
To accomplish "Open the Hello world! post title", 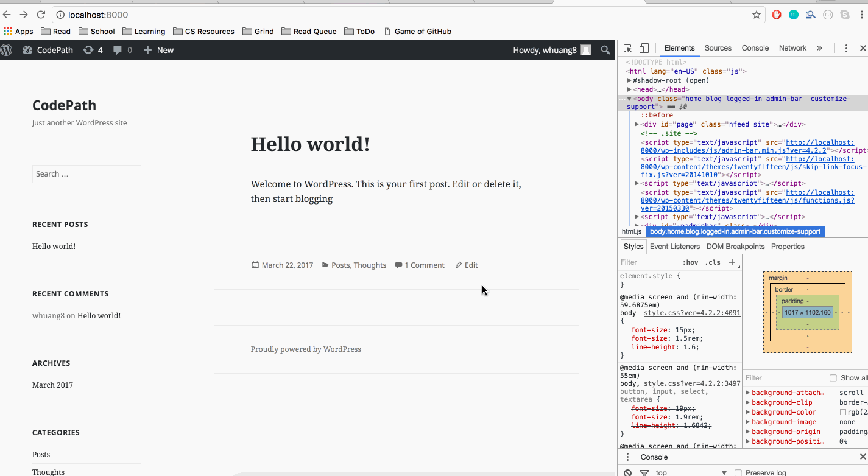I will (310, 144).
